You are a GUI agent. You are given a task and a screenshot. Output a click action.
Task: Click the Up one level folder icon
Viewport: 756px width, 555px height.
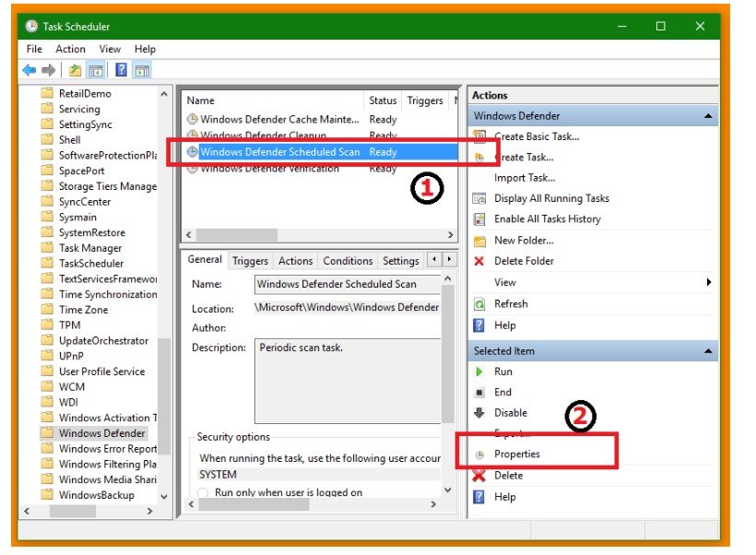[75, 70]
